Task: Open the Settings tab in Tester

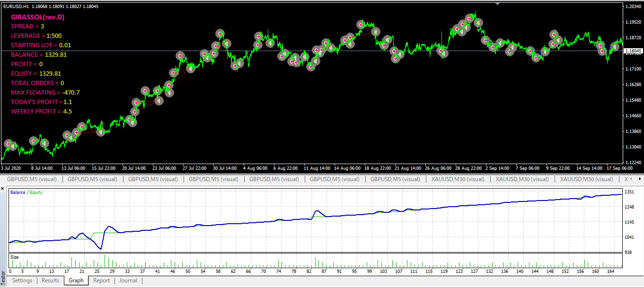Action: (22, 280)
